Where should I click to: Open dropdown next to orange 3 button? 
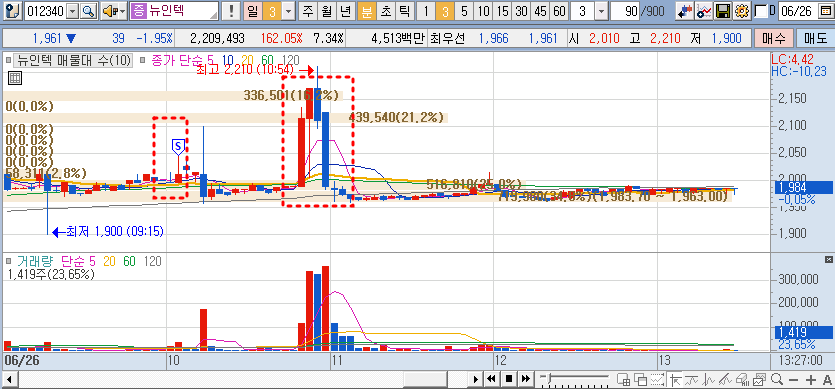click(x=288, y=11)
